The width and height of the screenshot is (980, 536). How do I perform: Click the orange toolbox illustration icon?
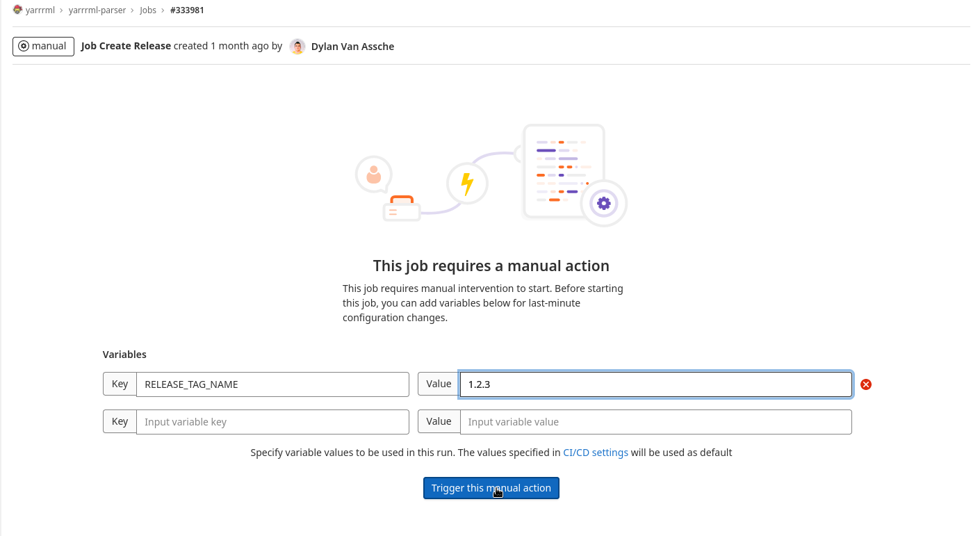point(402,207)
